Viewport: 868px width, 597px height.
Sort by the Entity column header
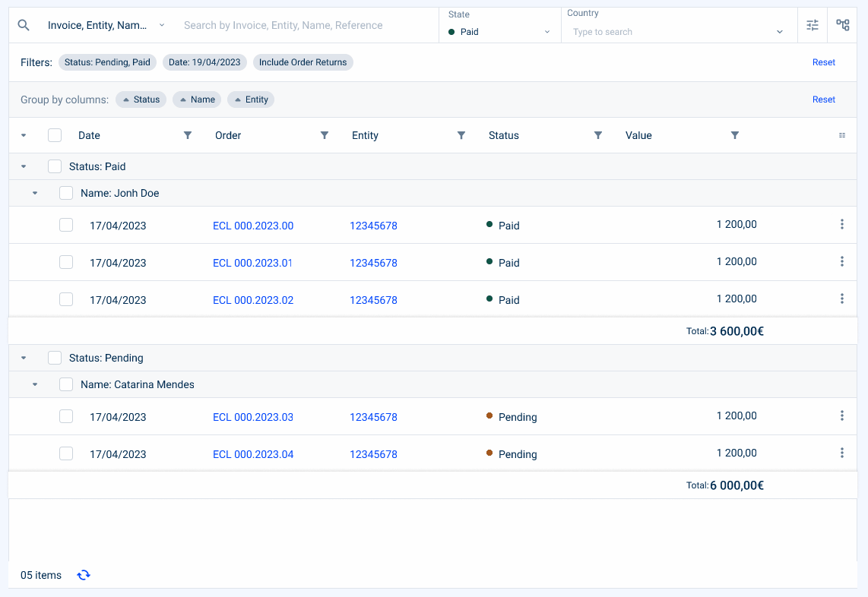tap(366, 135)
